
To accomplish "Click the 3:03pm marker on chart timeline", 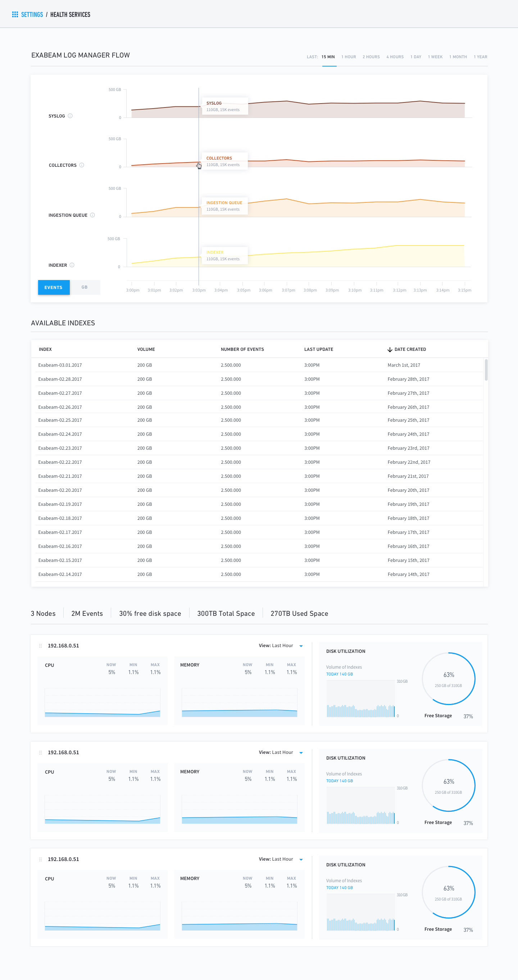I will [199, 290].
